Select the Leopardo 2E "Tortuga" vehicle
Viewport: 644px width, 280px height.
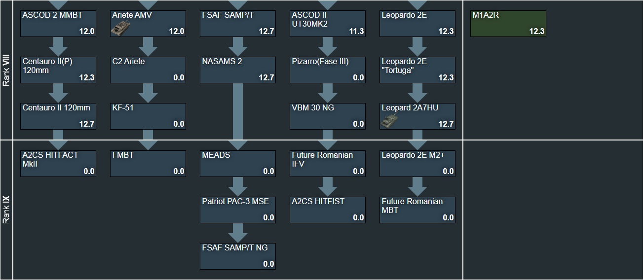click(417, 70)
